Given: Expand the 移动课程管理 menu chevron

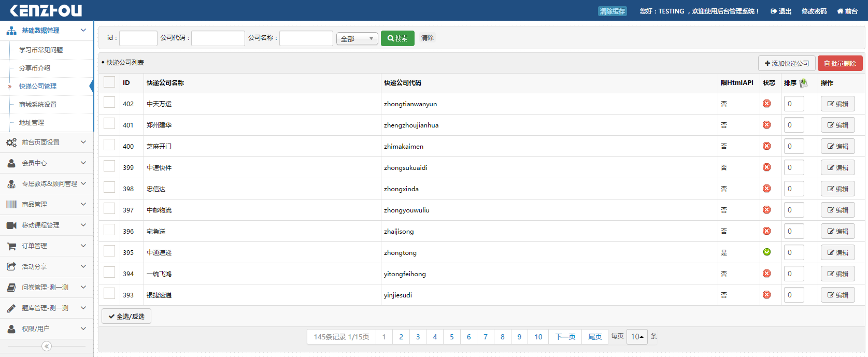Looking at the screenshot, I should click(x=83, y=225).
